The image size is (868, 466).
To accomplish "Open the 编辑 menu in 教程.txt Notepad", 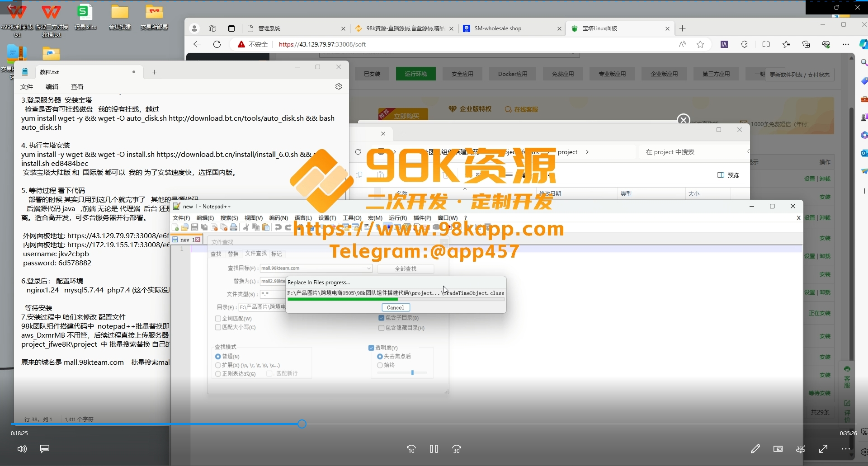I will [52, 86].
